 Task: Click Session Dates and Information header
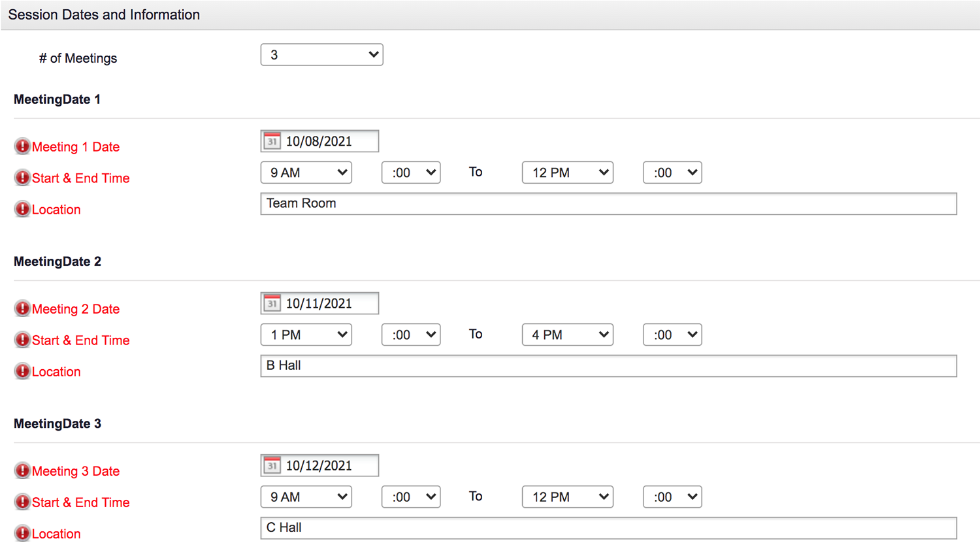coord(104,14)
